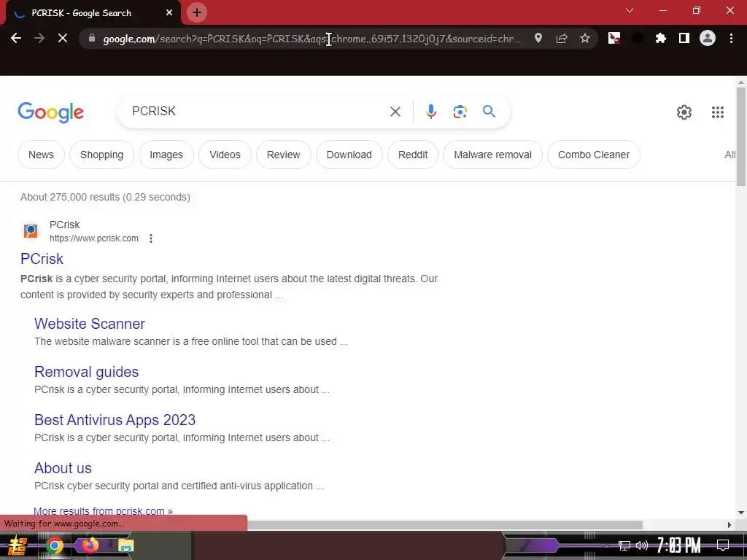Viewport: 747px width, 560px height.
Task: Open the Extensions puzzle icon
Action: [660, 38]
